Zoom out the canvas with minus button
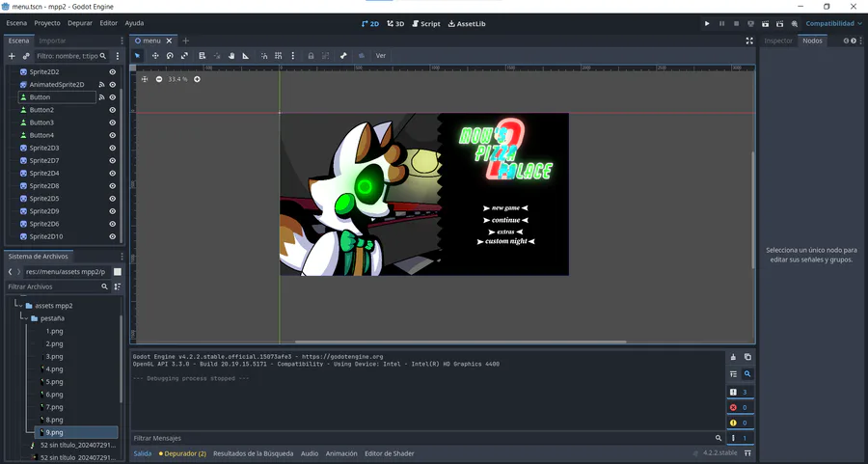 (x=159, y=79)
